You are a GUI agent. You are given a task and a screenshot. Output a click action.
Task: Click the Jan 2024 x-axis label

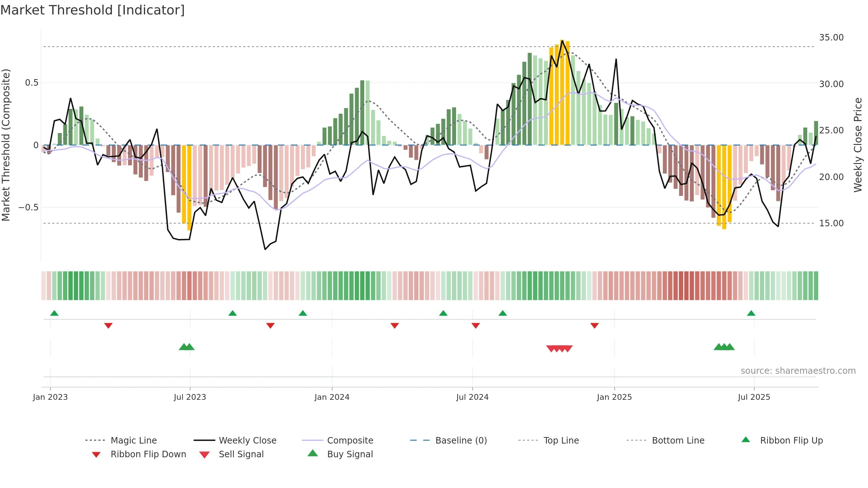[332, 397]
